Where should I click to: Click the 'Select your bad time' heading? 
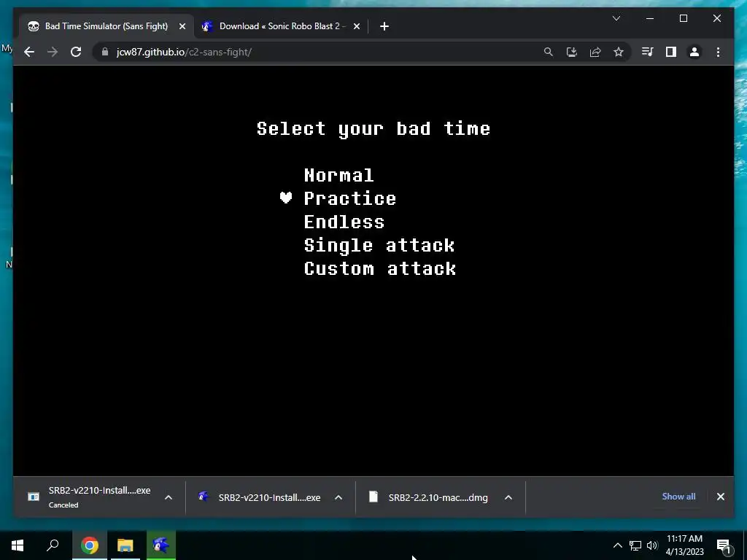[x=373, y=128]
